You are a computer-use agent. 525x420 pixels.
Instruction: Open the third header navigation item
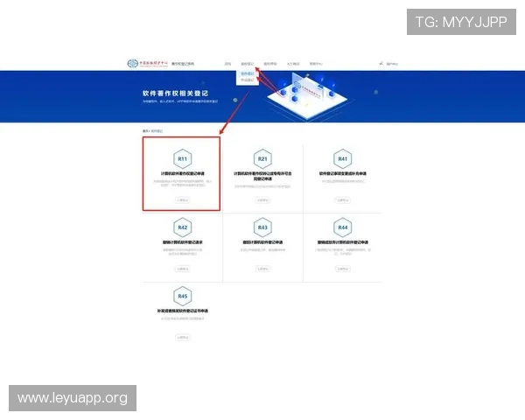270,64
